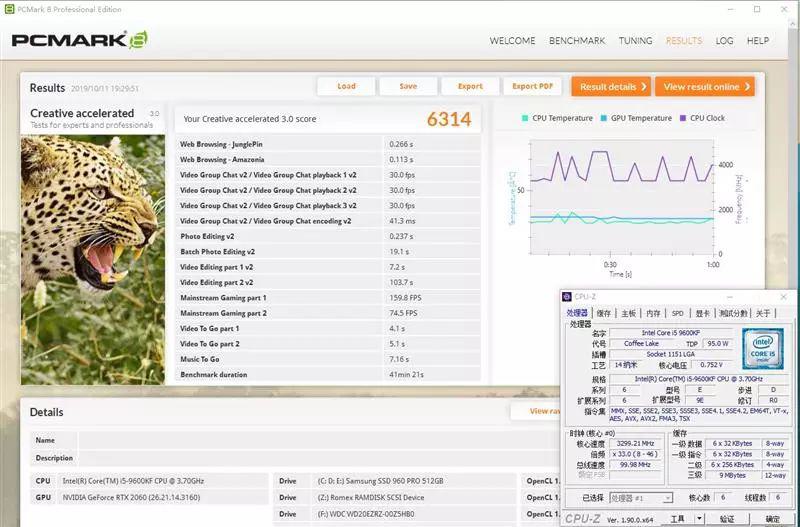Click the 工具 button in CPU-Z
The height and width of the screenshot is (527, 800).
pyautogui.click(x=677, y=519)
